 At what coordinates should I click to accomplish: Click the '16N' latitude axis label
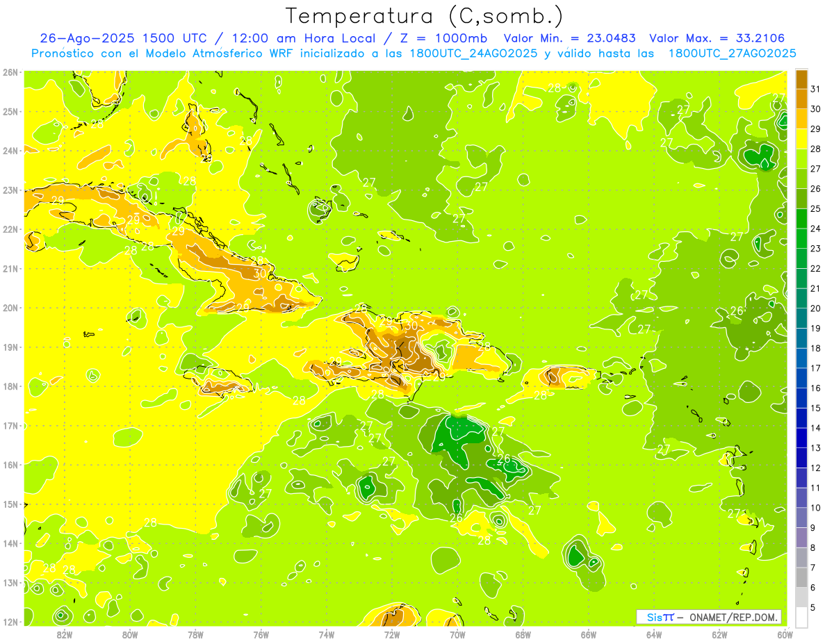pyautogui.click(x=10, y=465)
